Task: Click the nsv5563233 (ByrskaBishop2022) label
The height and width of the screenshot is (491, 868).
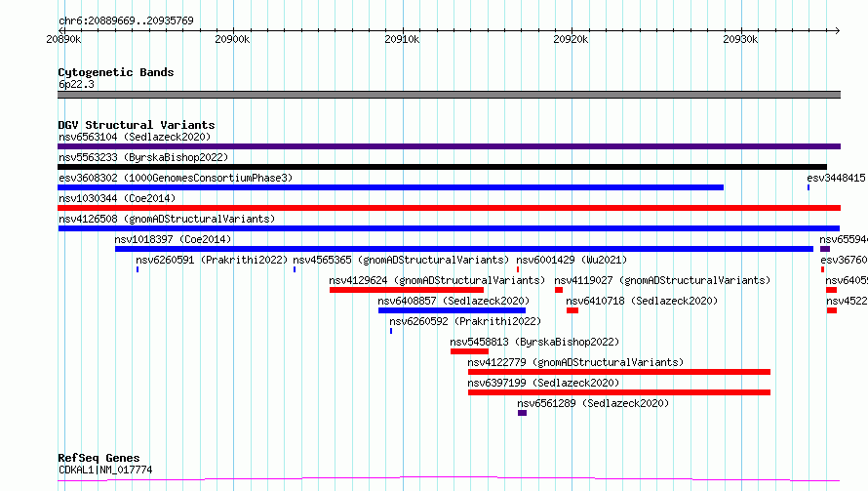Action: tap(143, 157)
